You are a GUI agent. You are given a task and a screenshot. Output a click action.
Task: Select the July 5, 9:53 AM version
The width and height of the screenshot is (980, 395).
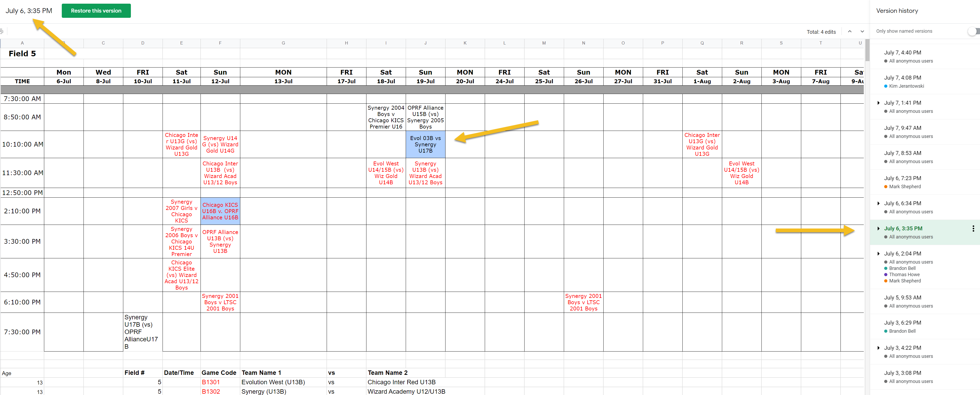tap(925, 301)
